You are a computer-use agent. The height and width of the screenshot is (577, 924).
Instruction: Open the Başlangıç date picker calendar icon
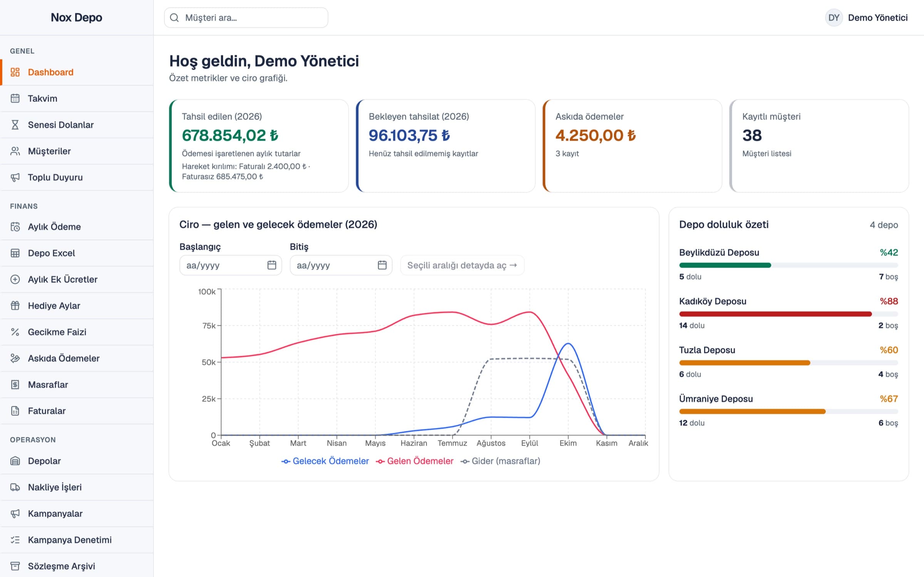click(272, 265)
